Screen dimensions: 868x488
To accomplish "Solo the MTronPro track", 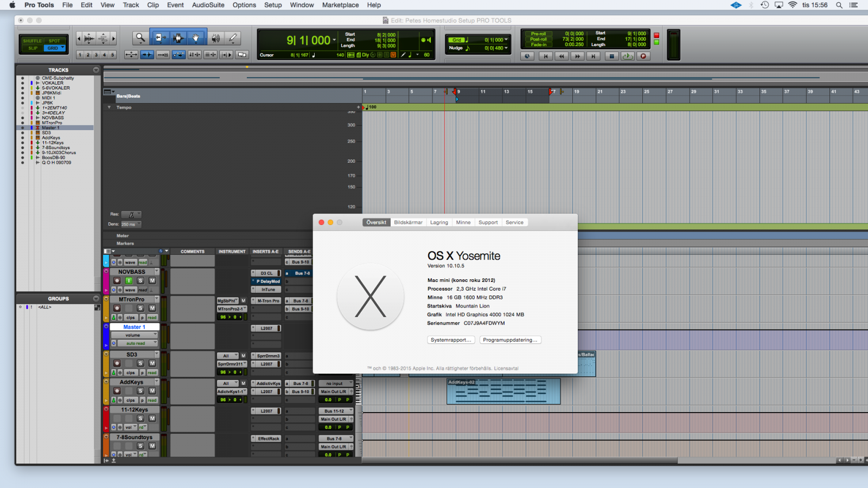I will coord(141,308).
